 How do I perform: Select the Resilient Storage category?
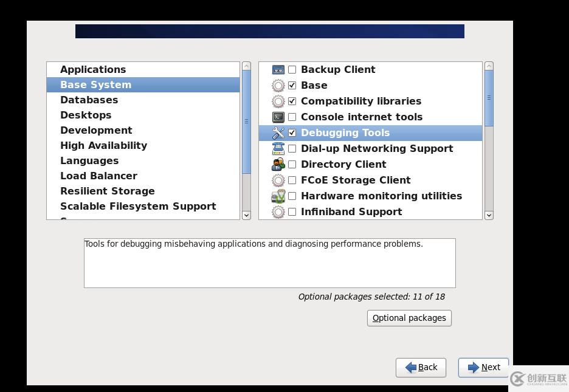143,191
